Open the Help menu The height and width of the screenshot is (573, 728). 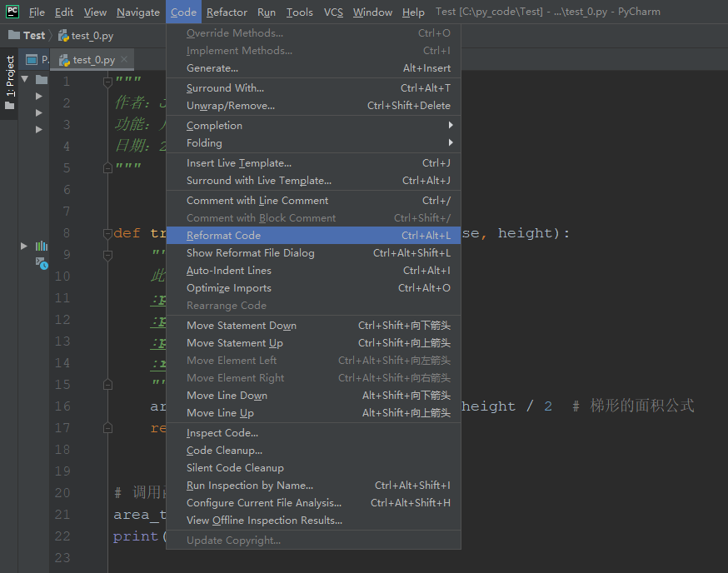pos(413,12)
